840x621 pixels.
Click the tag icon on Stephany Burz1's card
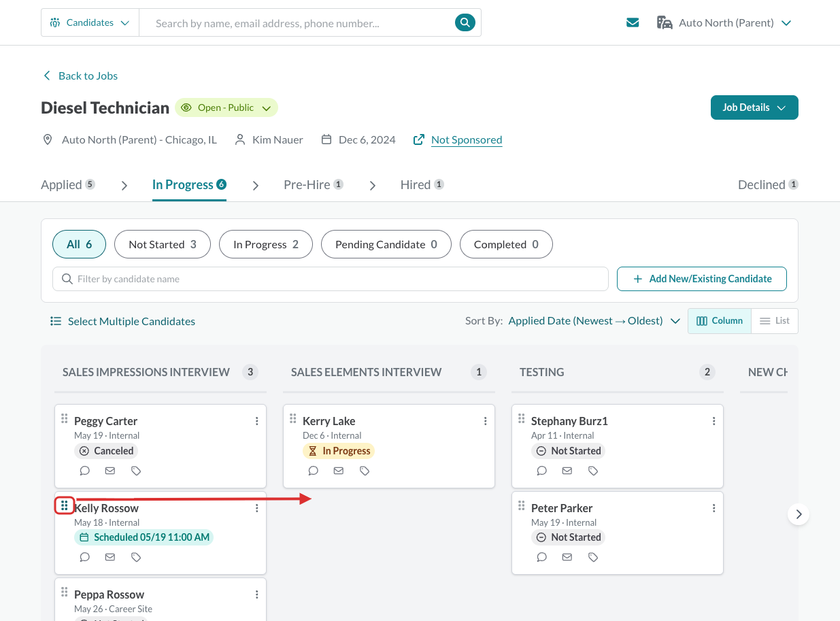(593, 471)
